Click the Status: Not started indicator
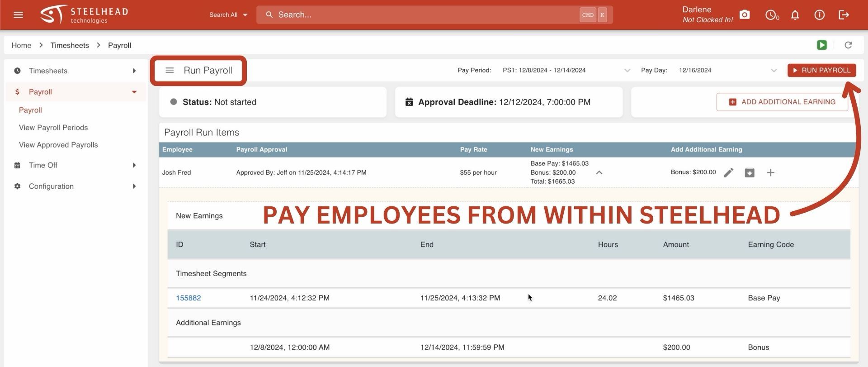 tap(213, 102)
